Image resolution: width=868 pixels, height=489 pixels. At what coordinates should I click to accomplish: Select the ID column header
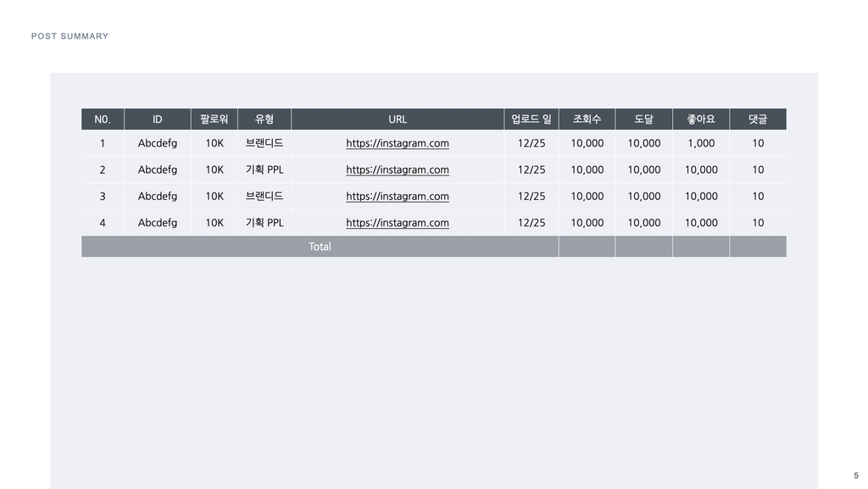(x=157, y=119)
